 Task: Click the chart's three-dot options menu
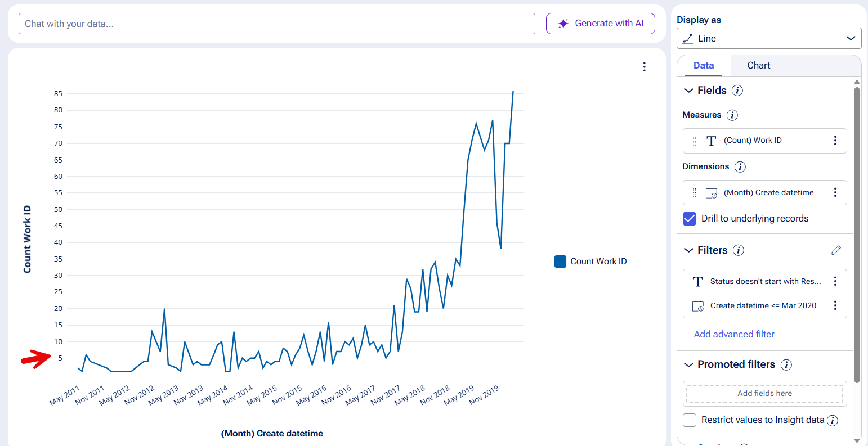[644, 67]
